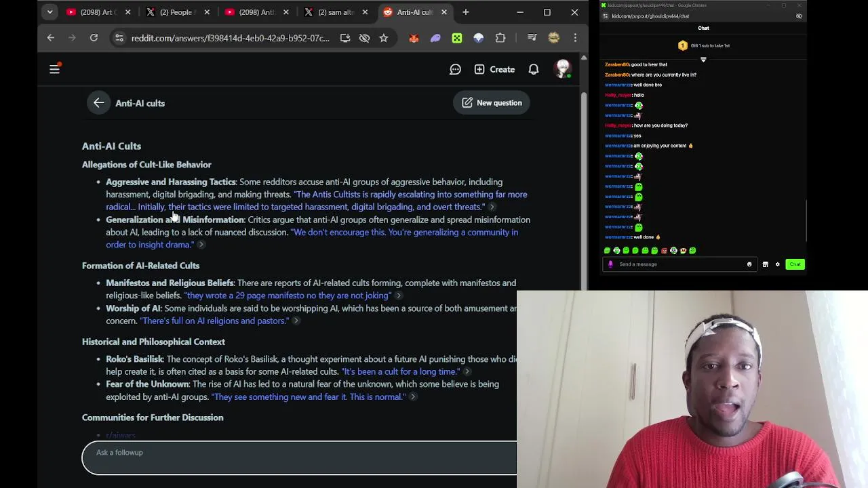Open "We don't encourage this" quote link
Image resolution: width=868 pixels, height=488 pixels.
(312, 239)
